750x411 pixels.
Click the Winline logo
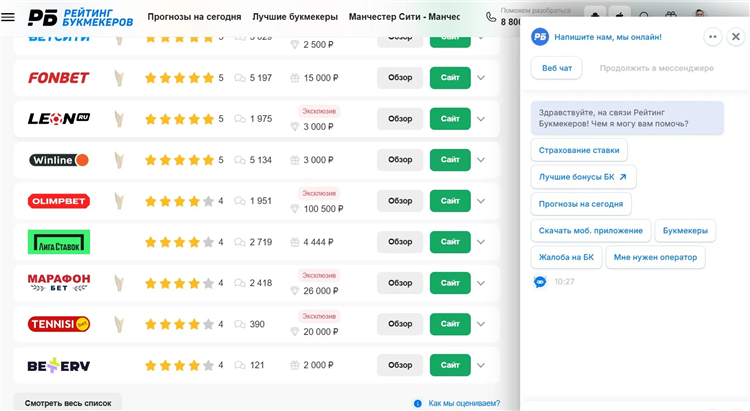59,160
